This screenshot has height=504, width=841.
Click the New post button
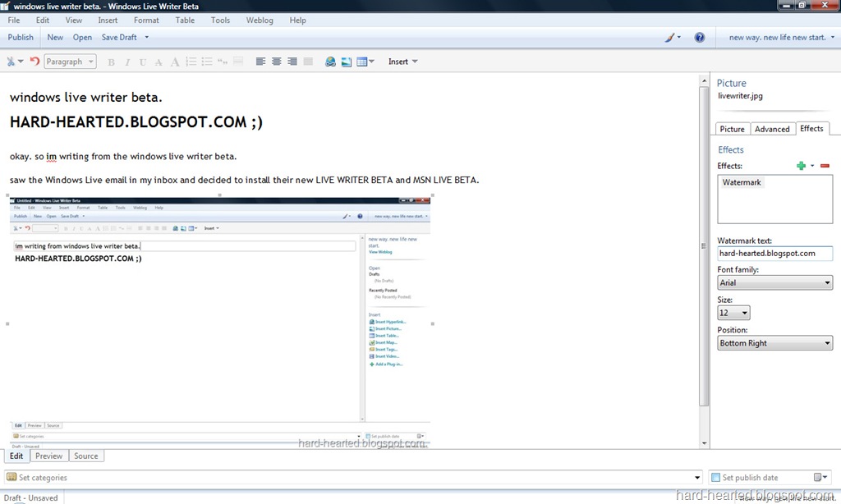pyautogui.click(x=55, y=38)
